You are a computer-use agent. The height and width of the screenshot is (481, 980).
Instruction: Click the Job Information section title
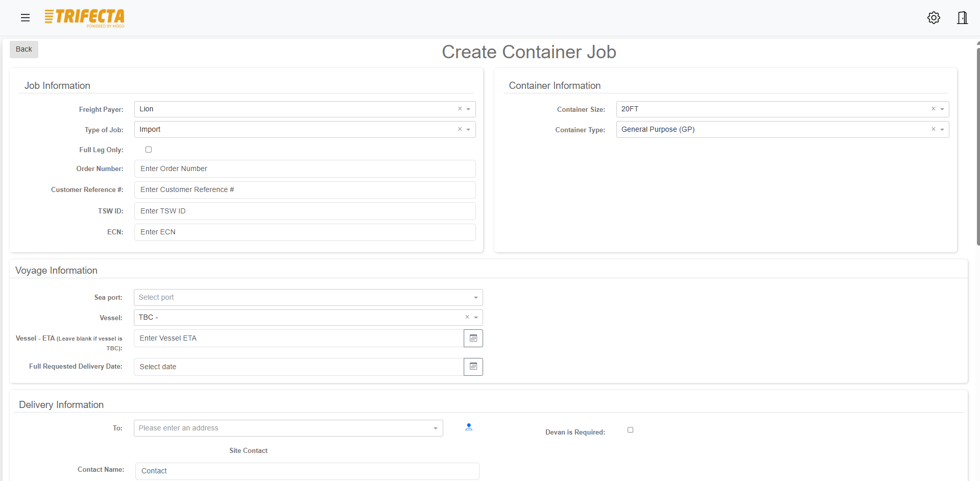(x=57, y=86)
